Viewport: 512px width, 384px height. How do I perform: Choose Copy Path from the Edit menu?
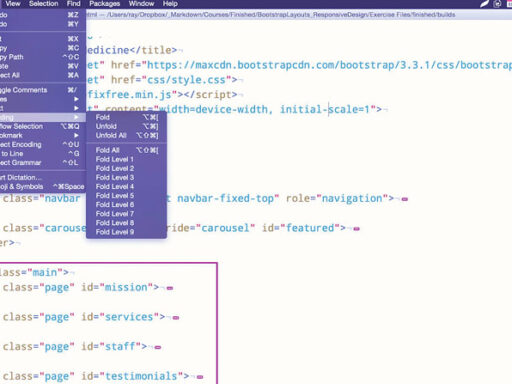43,57
